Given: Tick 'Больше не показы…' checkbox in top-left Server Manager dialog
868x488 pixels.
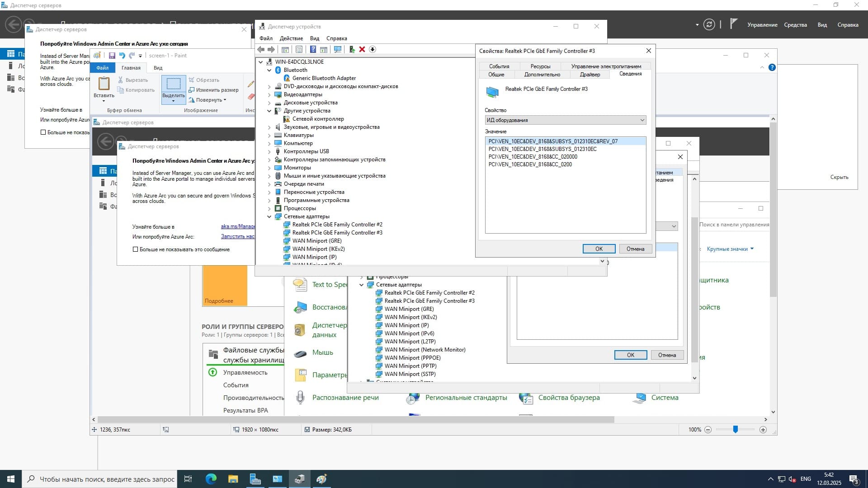Looking at the screenshot, I should coord(43,132).
